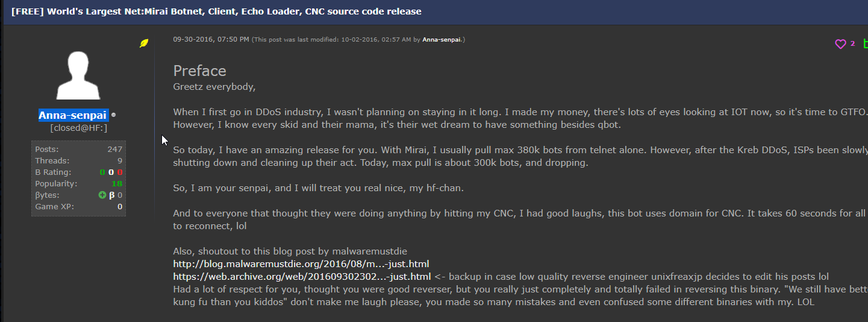
Task: Click the Game XP value 0
Action: coord(120,207)
